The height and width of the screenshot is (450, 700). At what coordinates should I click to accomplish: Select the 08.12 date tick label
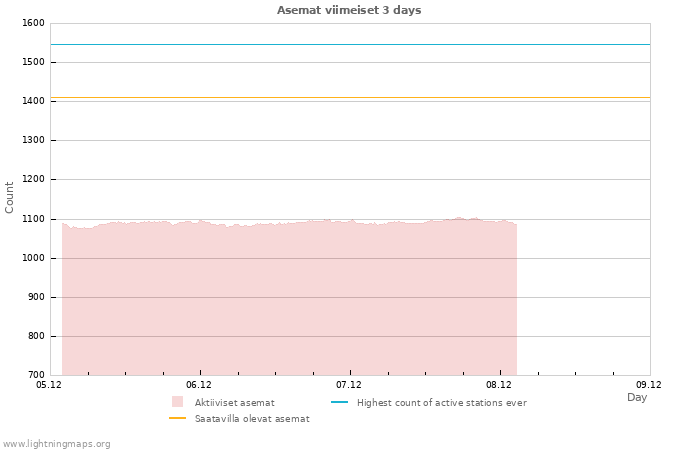point(499,384)
